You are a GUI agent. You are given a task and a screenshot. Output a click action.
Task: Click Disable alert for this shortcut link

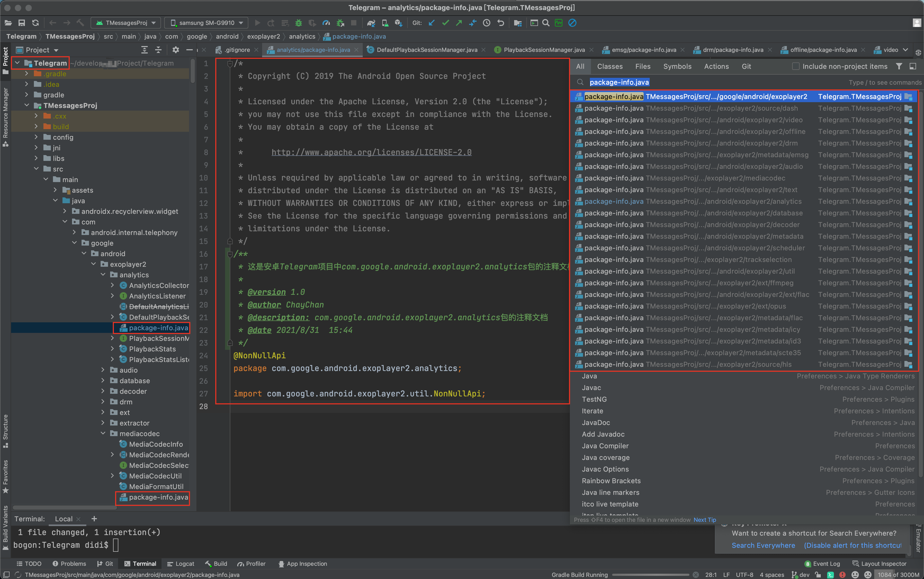click(853, 545)
